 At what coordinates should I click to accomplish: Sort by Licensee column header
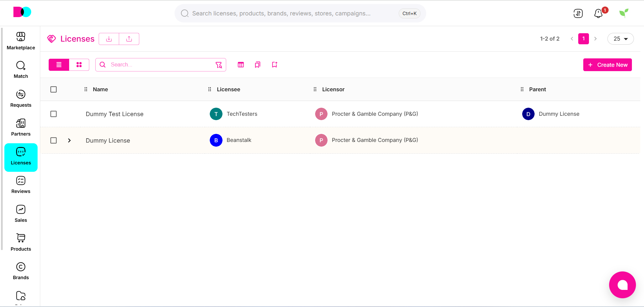pyautogui.click(x=229, y=89)
